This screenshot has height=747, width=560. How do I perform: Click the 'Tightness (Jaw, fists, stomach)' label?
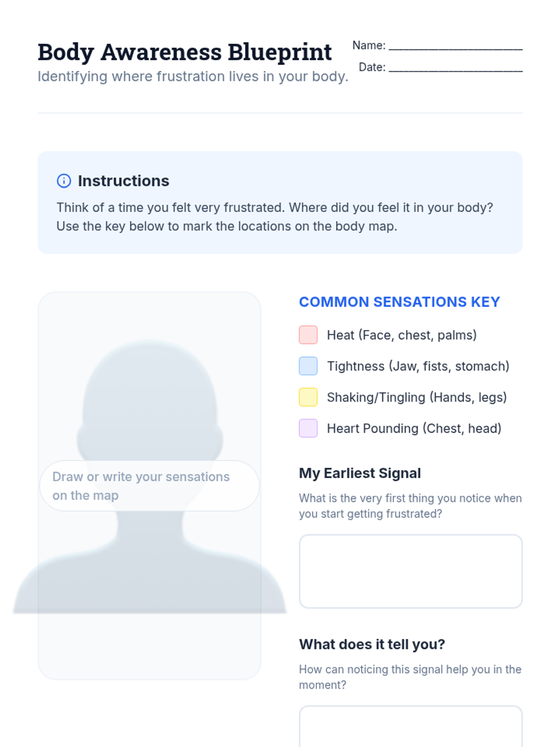418,366
